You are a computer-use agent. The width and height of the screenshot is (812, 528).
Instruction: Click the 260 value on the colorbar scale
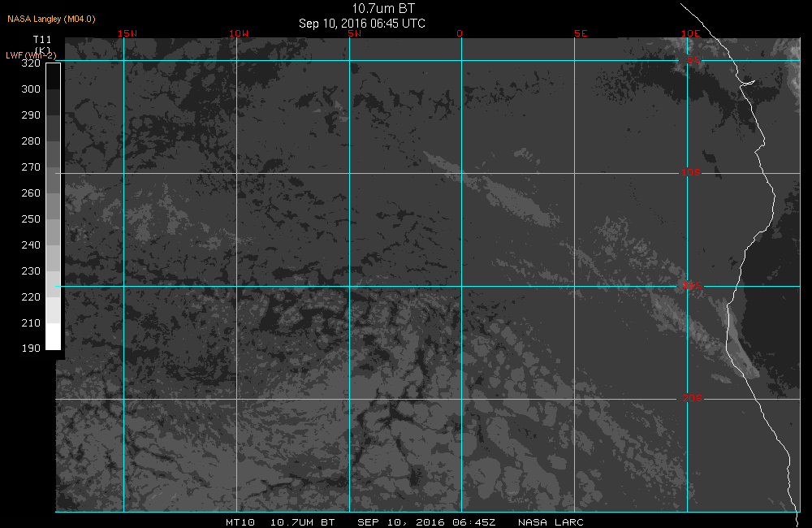[x=31, y=193]
